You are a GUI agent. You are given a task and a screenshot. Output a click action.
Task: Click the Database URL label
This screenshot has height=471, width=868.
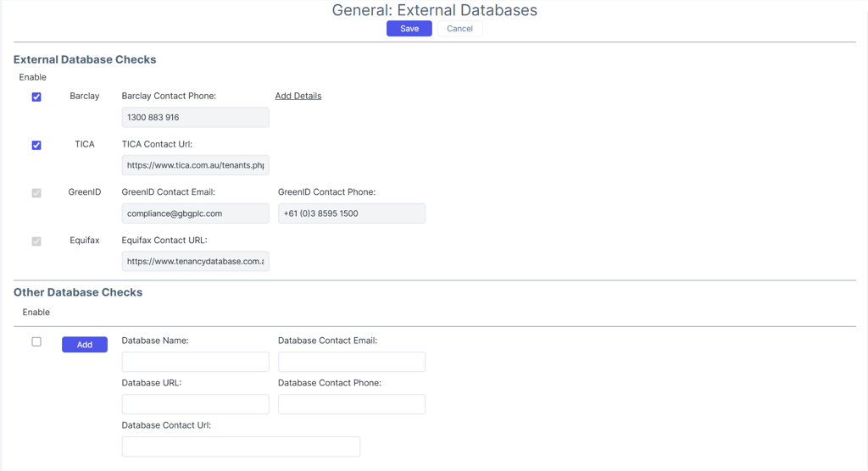[152, 382]
